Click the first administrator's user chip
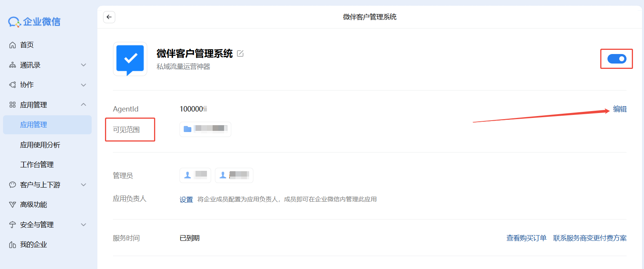 point(195,175)
